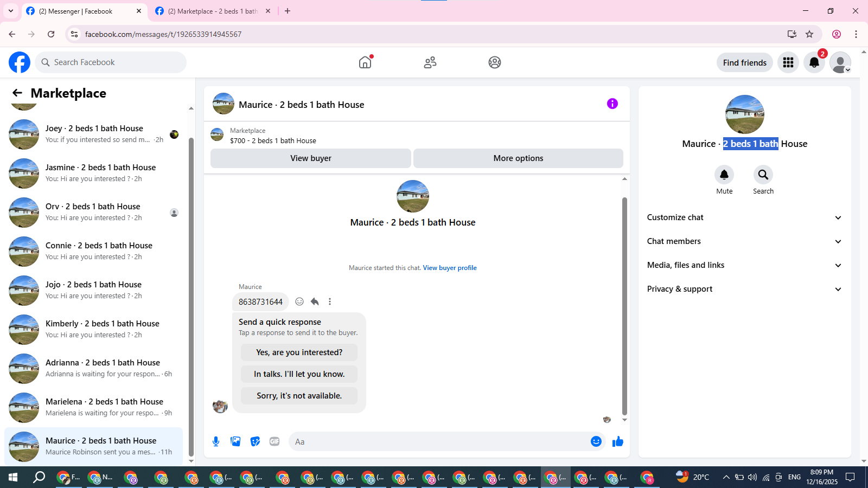
Task: Click the chat list vertical scrollbar
Action: [191, 297]
